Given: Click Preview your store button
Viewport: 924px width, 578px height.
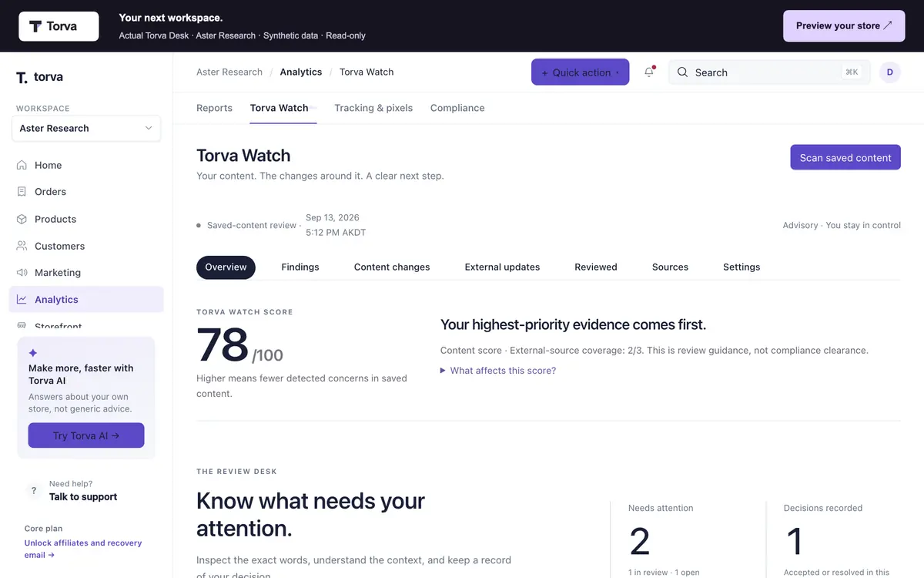Looking at the screenshot, I should coord(844,26).
